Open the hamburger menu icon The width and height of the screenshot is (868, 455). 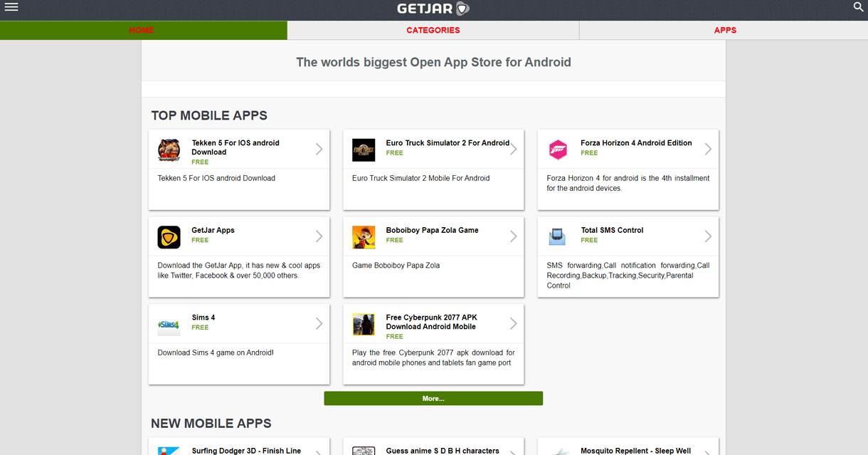11,7
